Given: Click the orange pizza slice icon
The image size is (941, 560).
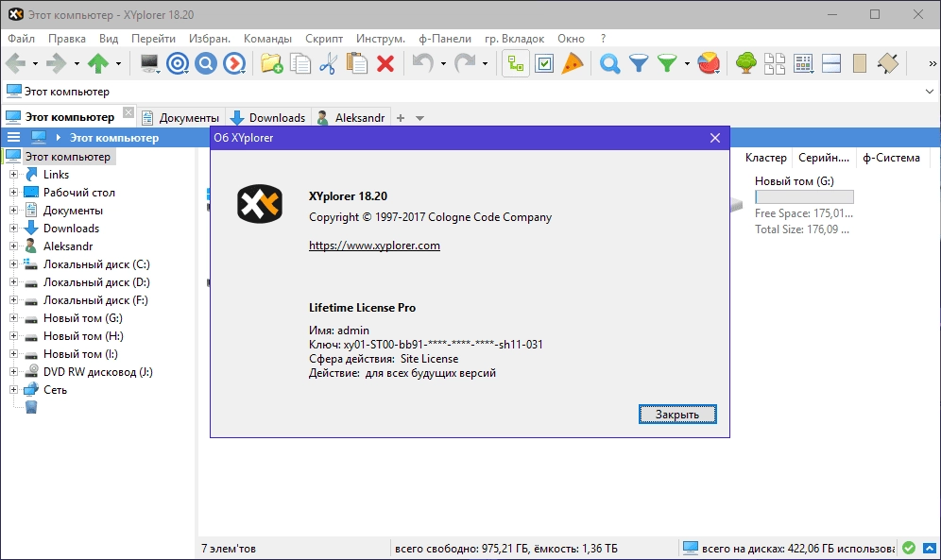Looking at the screenshot, I should [573, 63].
